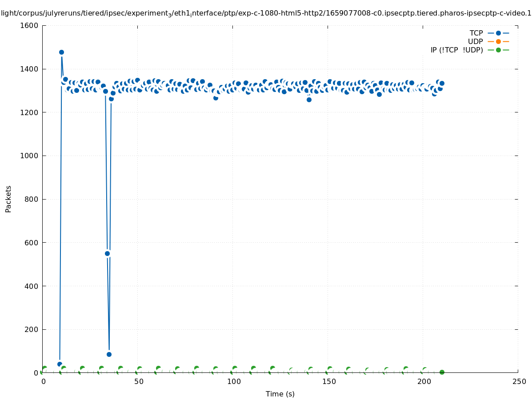Click the 1600 y-axis tick label
The image size is (532, 400).
coord(29,25)
